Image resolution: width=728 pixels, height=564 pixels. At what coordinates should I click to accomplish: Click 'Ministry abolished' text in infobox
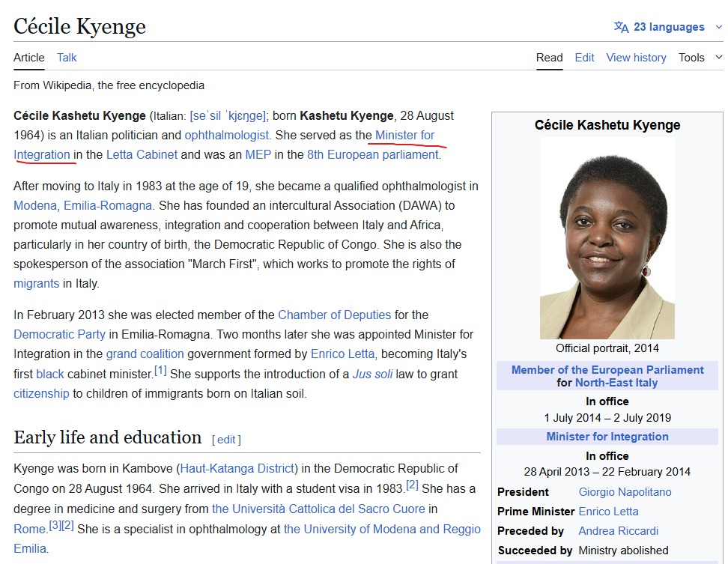(x=623, y=551)
